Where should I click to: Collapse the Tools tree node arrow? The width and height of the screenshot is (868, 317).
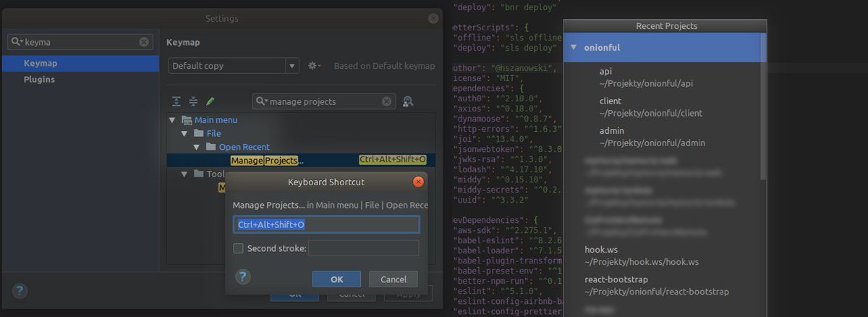point(185,174)
